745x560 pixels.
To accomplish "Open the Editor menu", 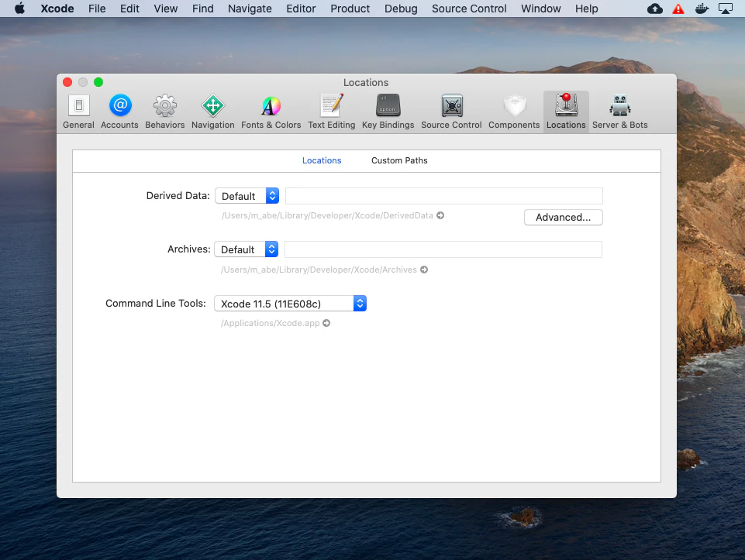I will coord(301,9).
